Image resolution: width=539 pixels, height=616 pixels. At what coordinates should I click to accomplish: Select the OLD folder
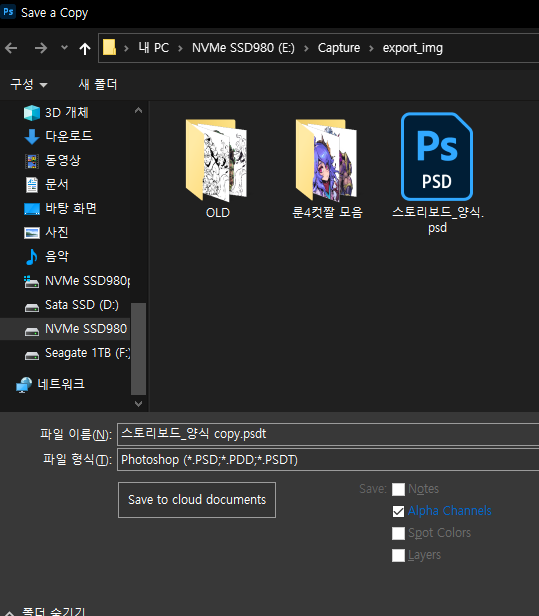click(217, 169)
